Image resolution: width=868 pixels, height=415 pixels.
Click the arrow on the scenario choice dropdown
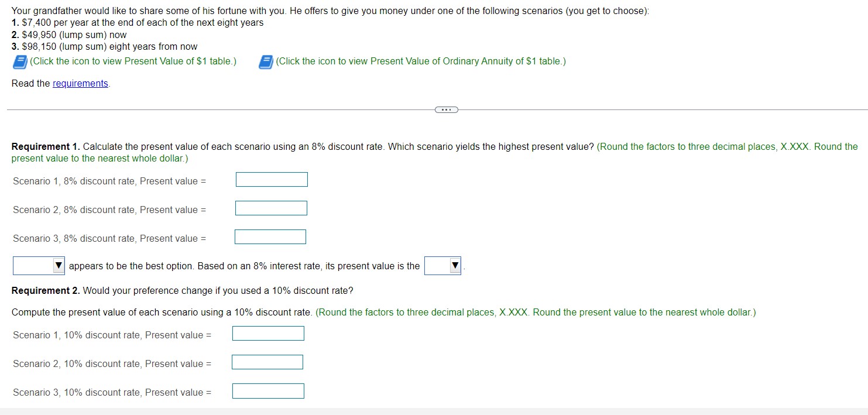tap(59, 265)
